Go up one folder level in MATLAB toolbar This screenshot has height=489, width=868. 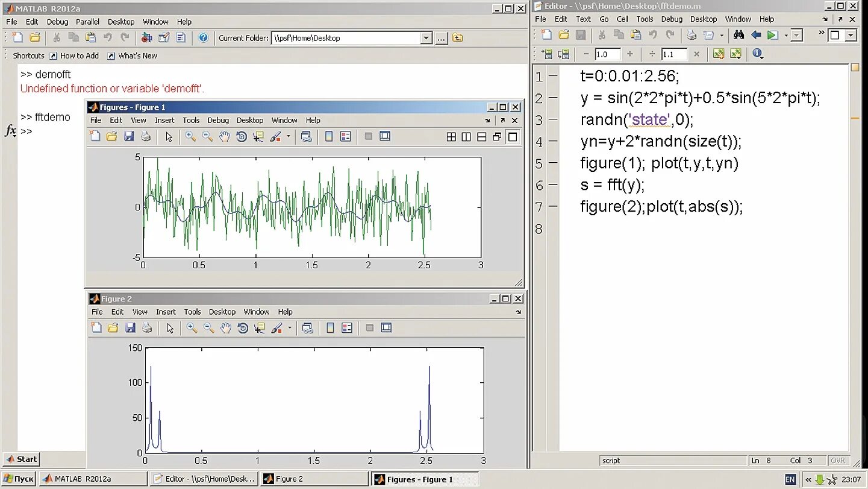(458, 38)
